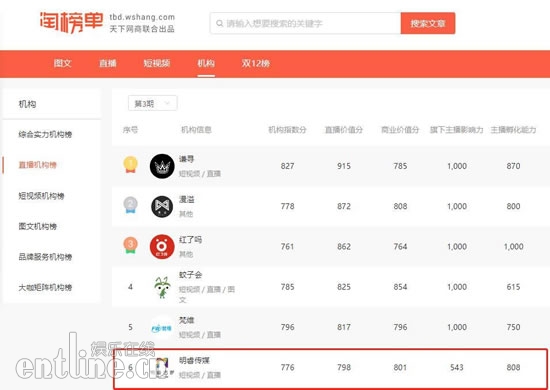Click 蚊子会's 854 commercial value score
Screen dimensions: 550x390
tap(400, 287)
